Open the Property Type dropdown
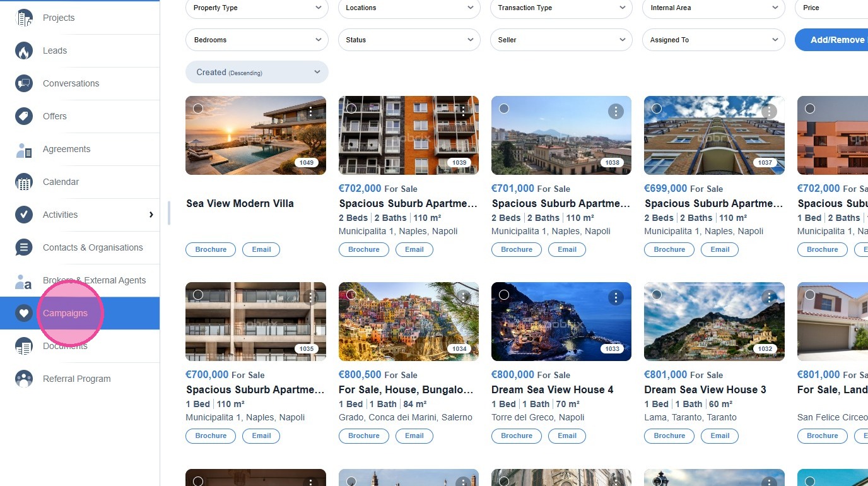Viewport: 868px width, 486px height. [257, 8]
